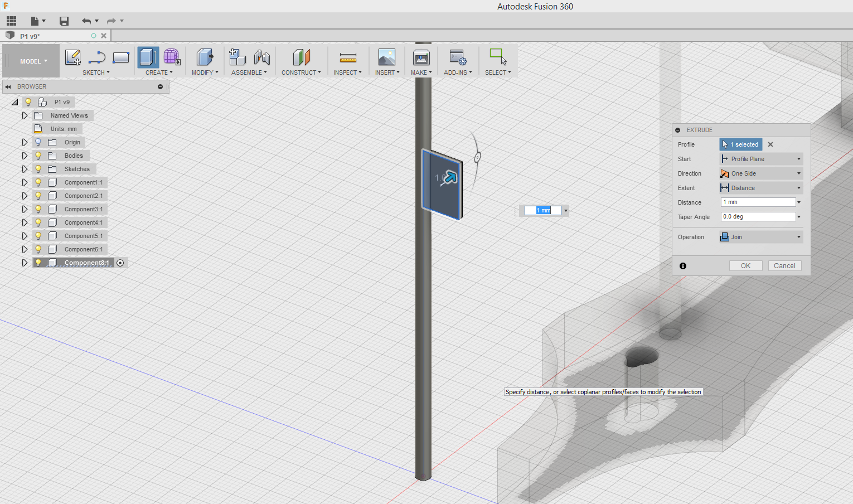
Task: Select the Create Form icon
Action: 172,57
